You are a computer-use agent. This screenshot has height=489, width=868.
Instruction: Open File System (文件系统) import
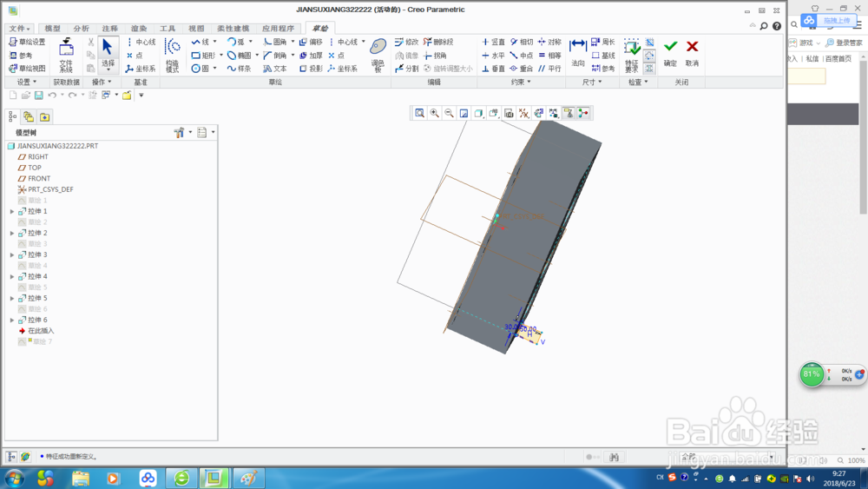coord(67,56)
